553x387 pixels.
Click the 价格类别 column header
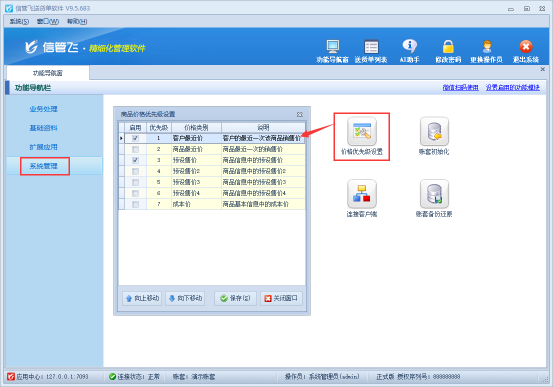click(196, 127)
